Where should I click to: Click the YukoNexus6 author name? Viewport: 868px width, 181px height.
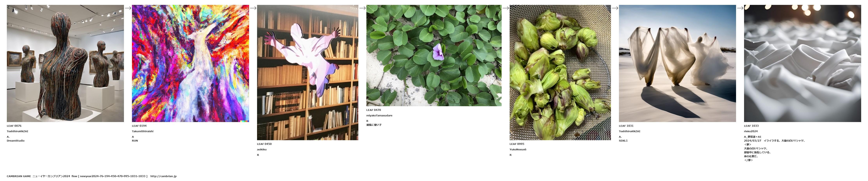[518, 149]
